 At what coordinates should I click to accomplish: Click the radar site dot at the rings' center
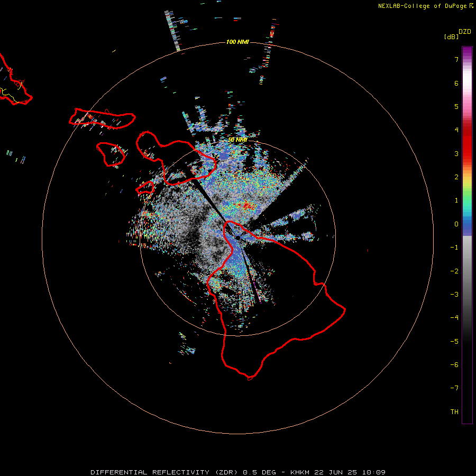tap(237, 237)
